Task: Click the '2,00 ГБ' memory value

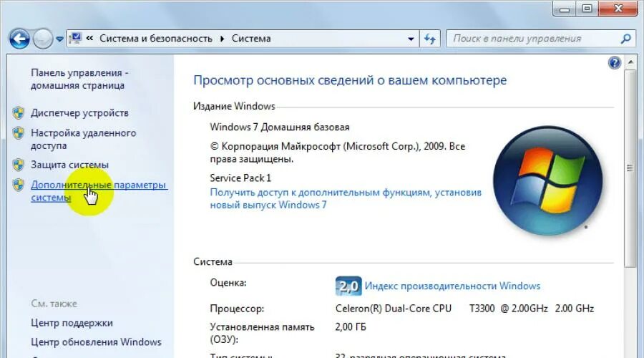Action: coord(351,327)
